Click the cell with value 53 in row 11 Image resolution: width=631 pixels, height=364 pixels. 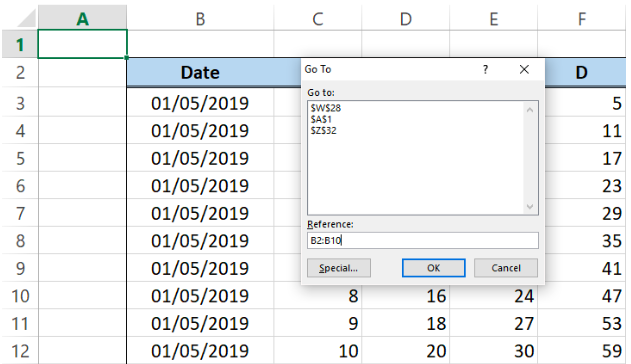[582, 323]
